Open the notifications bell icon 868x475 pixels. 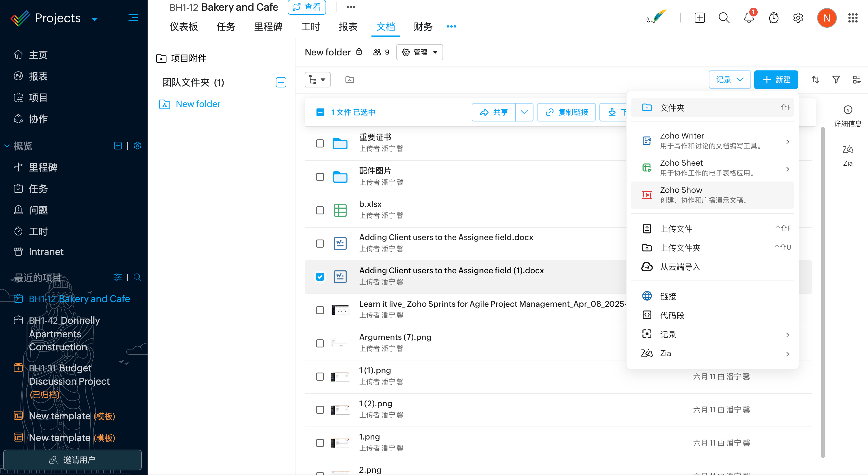click(748, 18)
